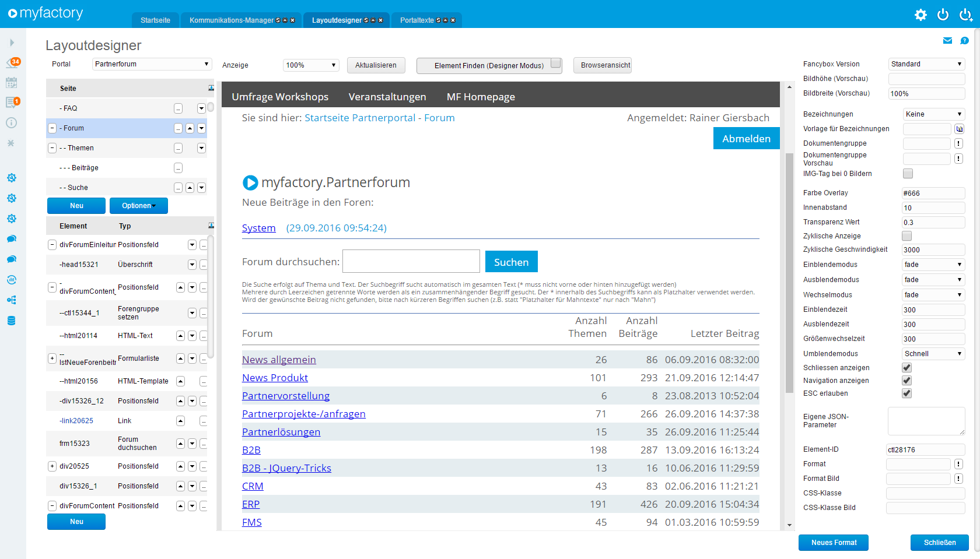
Task: Click the Forum durchsuchen search input field
Action: tap(411, 261)
